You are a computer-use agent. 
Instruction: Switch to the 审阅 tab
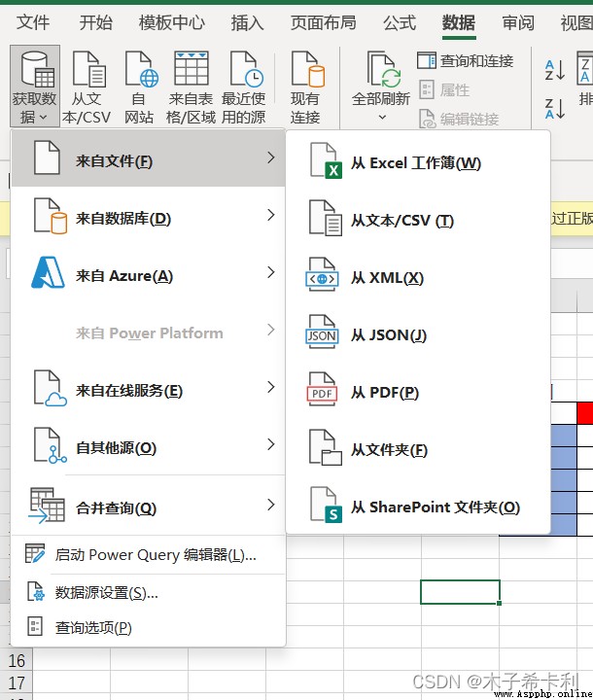point(518,22)
